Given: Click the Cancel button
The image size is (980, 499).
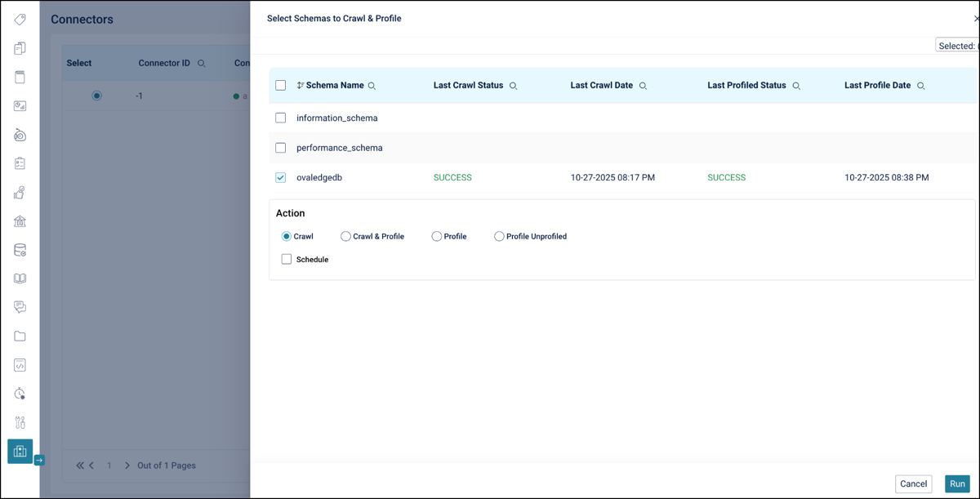Looking at the screenshot, I should pyautogui.click(x=913, y=483).
